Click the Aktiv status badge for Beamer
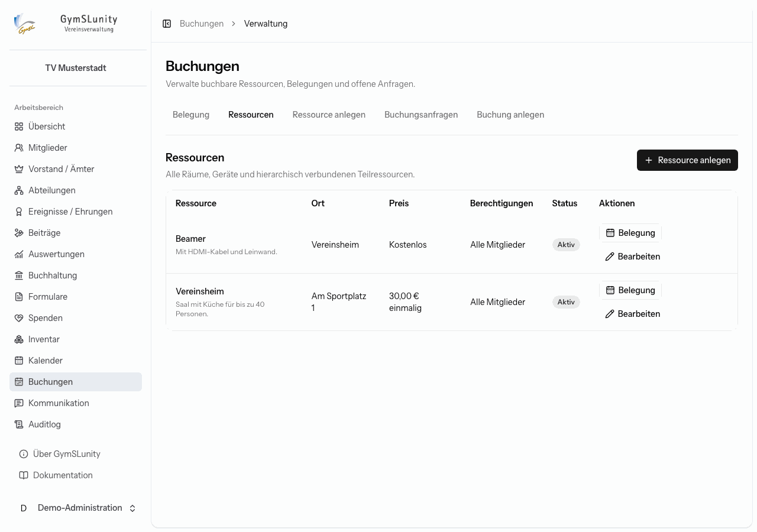Screen dimensions: 757x532 (566, 245)
